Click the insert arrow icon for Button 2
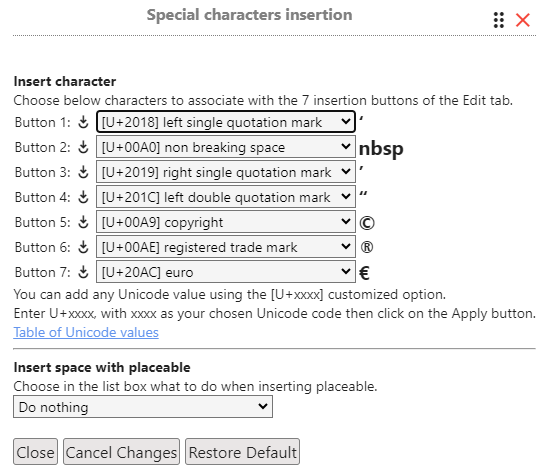This screenshot has height=476, width=540. click(83, 147)
